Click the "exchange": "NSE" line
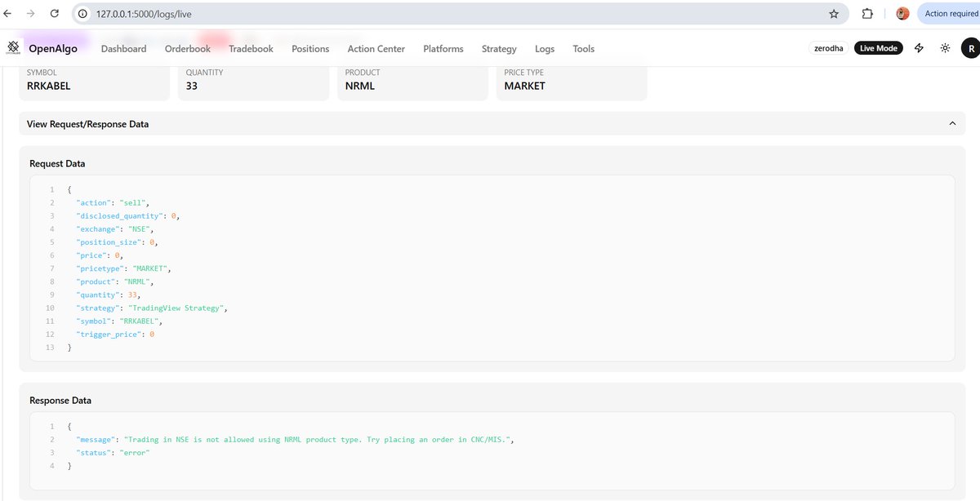This screenshot has height=501, width=980. [115, 229]
